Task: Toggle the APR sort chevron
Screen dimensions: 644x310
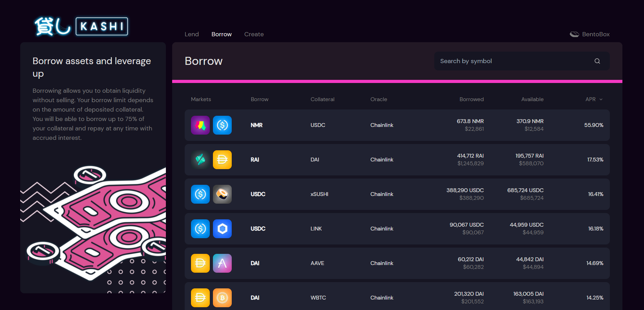Action: [x=601, y=99]
